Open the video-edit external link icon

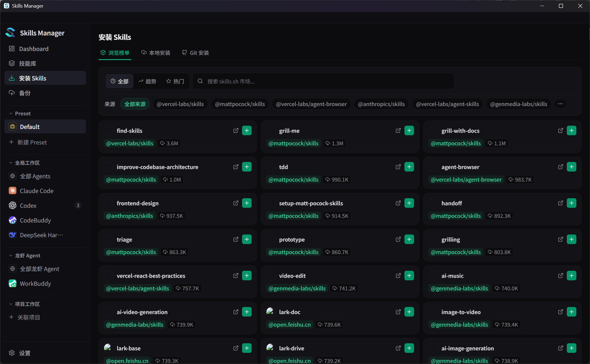tap(398, 276)
